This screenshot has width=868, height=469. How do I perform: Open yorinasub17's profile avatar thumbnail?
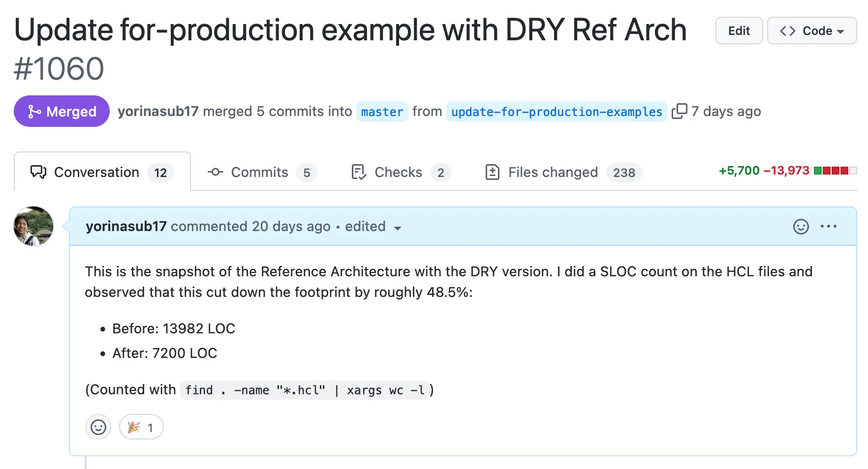33,226
